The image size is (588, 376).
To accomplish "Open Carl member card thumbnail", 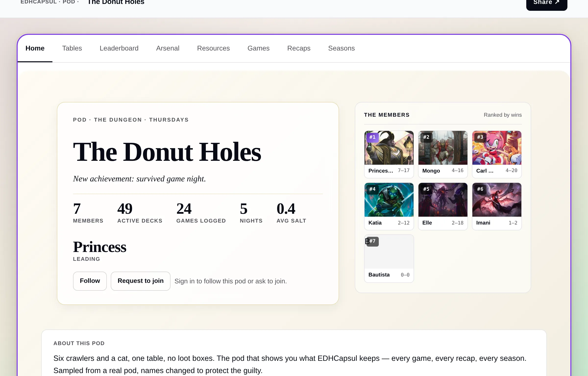I will [497, 148].
